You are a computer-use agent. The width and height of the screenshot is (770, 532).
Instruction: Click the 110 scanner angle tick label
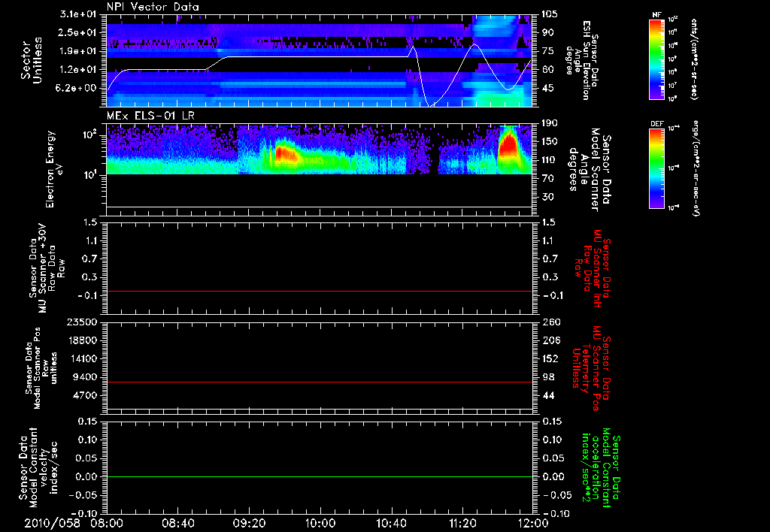549,160
